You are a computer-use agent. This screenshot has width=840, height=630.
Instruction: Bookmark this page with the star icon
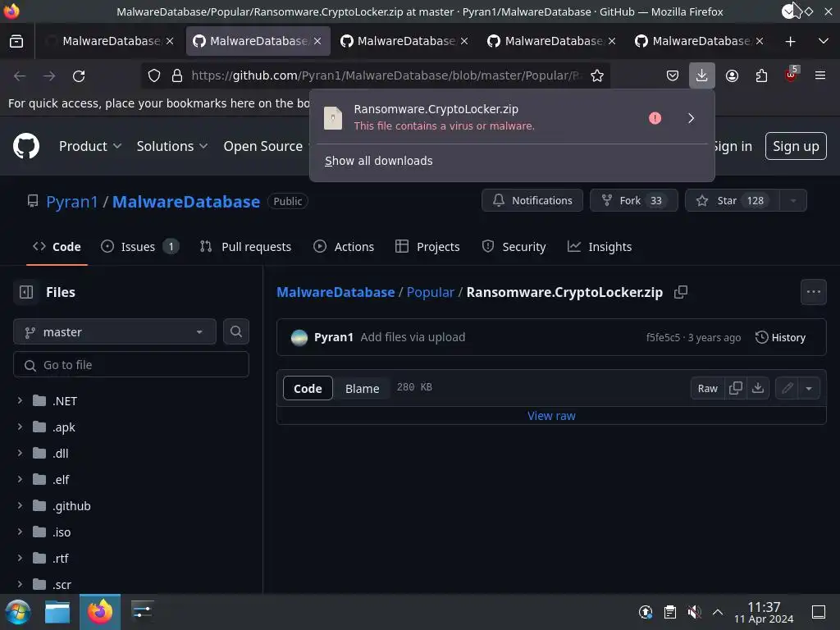[597, 76]
